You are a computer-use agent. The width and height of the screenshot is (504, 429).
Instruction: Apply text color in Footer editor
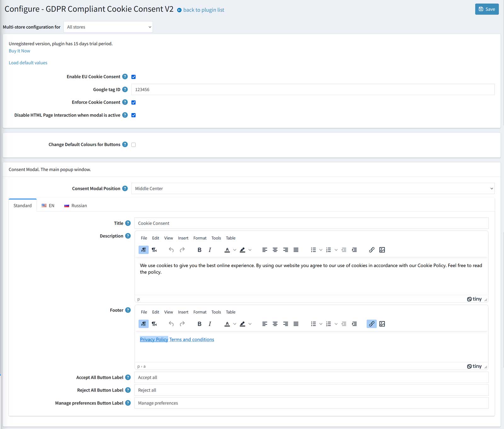click(227, 324)
